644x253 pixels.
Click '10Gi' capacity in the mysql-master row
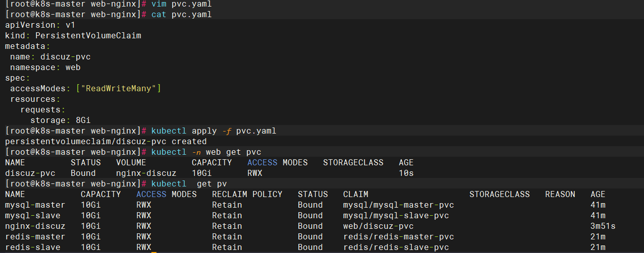[91, 205]
